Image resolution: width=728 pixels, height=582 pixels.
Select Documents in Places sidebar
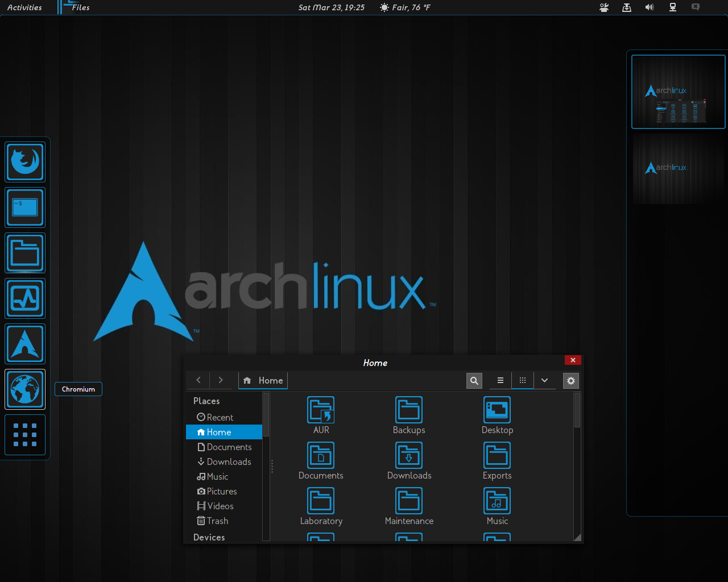[x=224, y=447]
